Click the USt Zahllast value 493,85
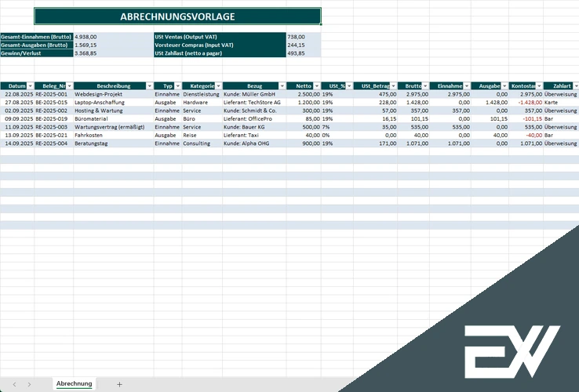 (x=303, y=53)
